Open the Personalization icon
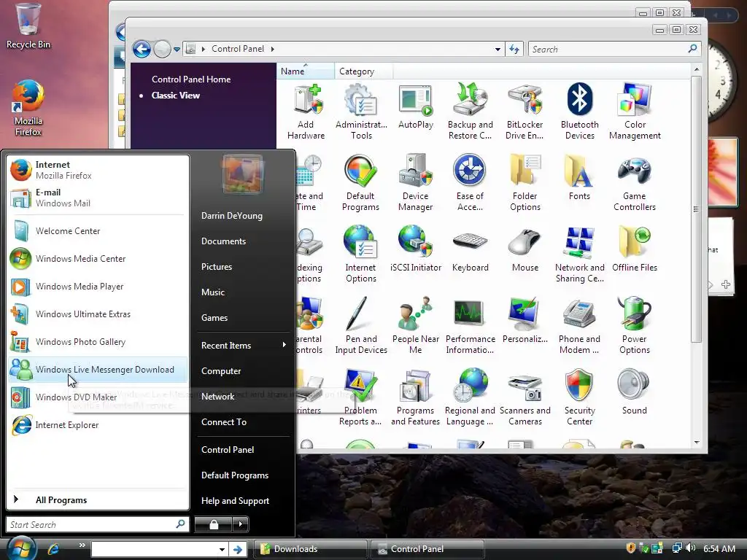This screenshot has height=560, width=747. pyautogui.click(x=525, y=321)
